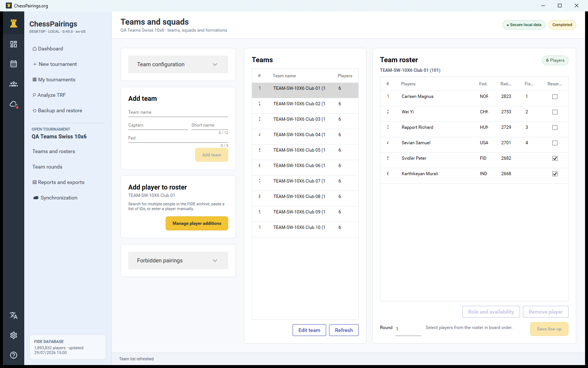Click the calendar icon in the left rail
The height and width of the screenshot is (368, 588).
(x=14, y=64)
